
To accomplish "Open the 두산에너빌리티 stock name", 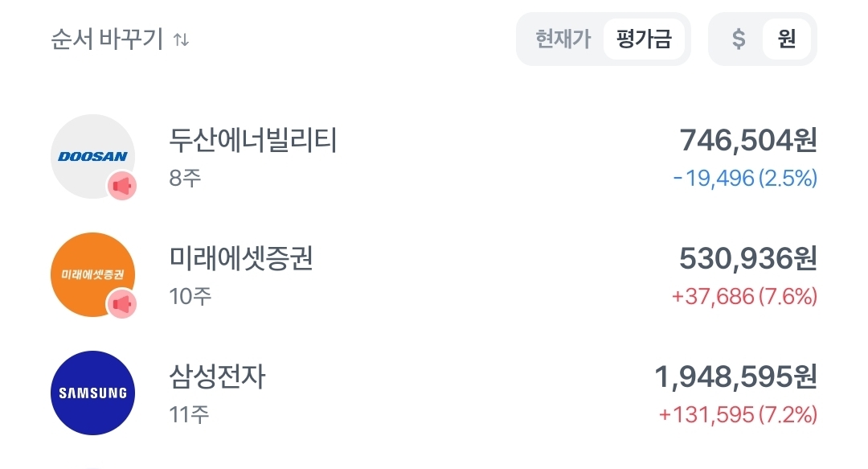I will 253,141.
